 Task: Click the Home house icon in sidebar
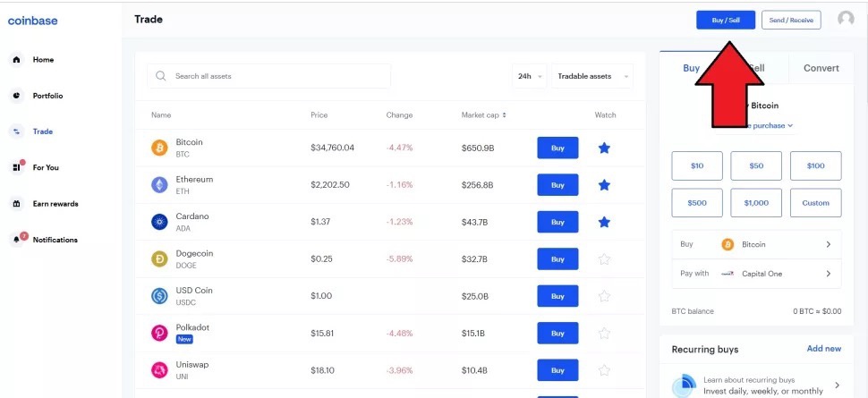click(17, 59)
